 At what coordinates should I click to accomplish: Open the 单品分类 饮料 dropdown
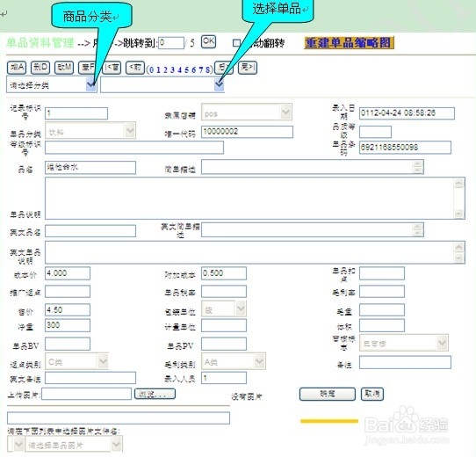(x=90, y=131)
